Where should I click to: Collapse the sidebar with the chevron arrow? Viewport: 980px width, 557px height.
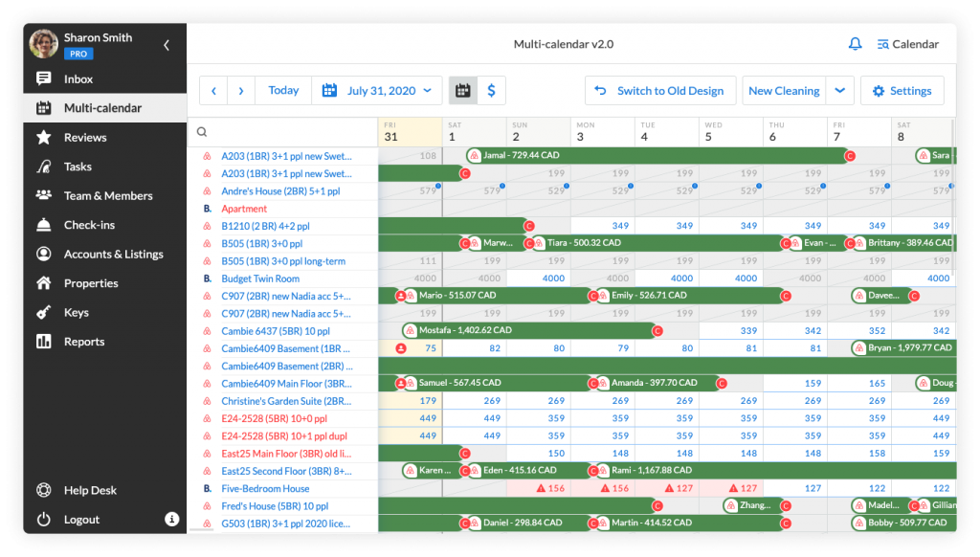pos(165,44)
